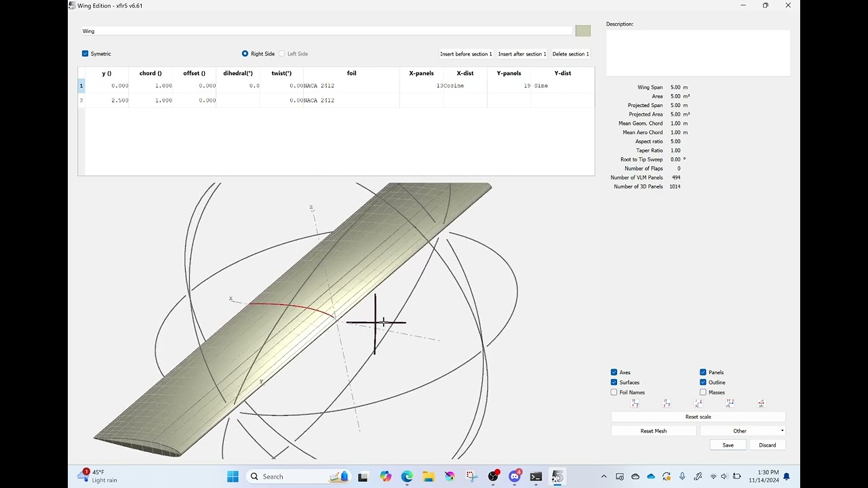The height and width of the screenshot is (488, 868).
Task: Show hidden system tray icons
Action: [x=604, y=476]
